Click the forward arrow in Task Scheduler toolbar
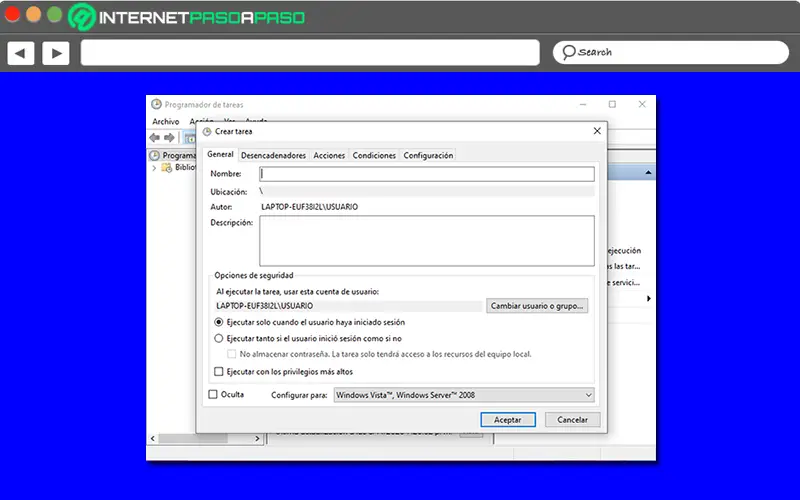 point(169,138)
